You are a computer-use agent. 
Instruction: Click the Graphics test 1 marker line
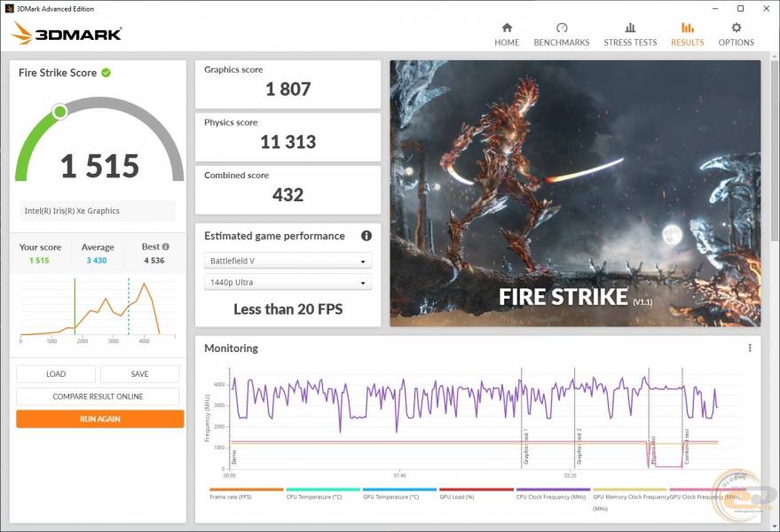[521, 418]
